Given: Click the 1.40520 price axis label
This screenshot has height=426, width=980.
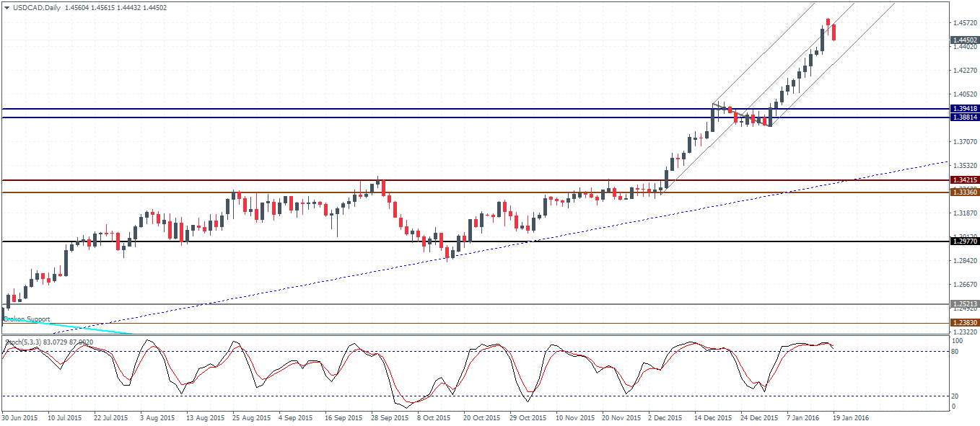Looking at the screenshot, I should coord(965,94).
